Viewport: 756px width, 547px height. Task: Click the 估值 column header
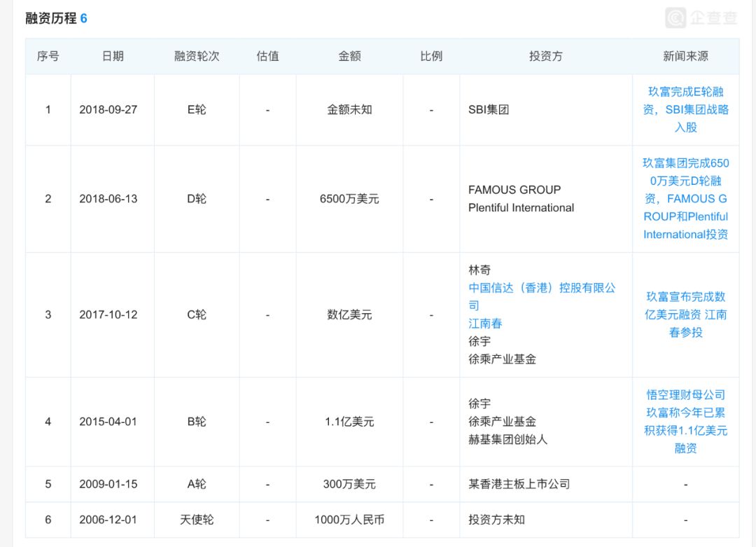pos(268,56)
